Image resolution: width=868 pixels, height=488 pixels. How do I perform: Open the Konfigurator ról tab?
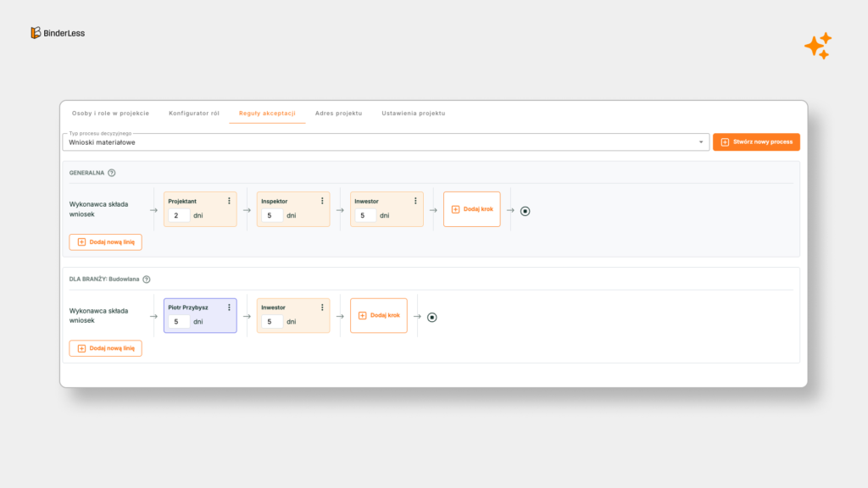194,113
